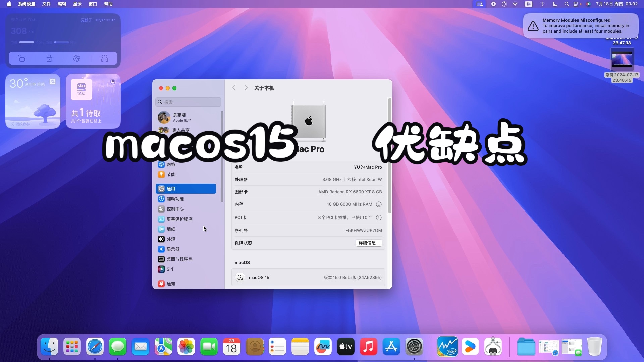The image size is (644, 362).
Task: Open 帮助 menu
Action: pos(108,4)
